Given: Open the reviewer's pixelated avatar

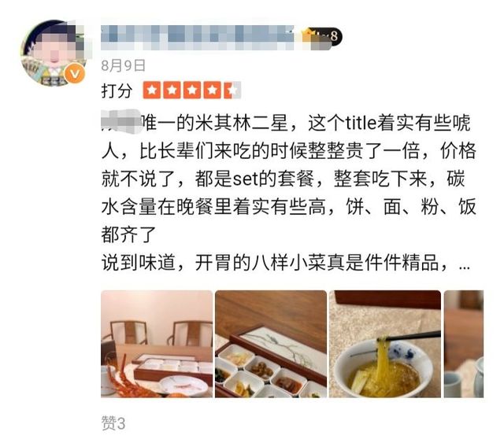Looking at the screenshot, I should coord(54,53).
